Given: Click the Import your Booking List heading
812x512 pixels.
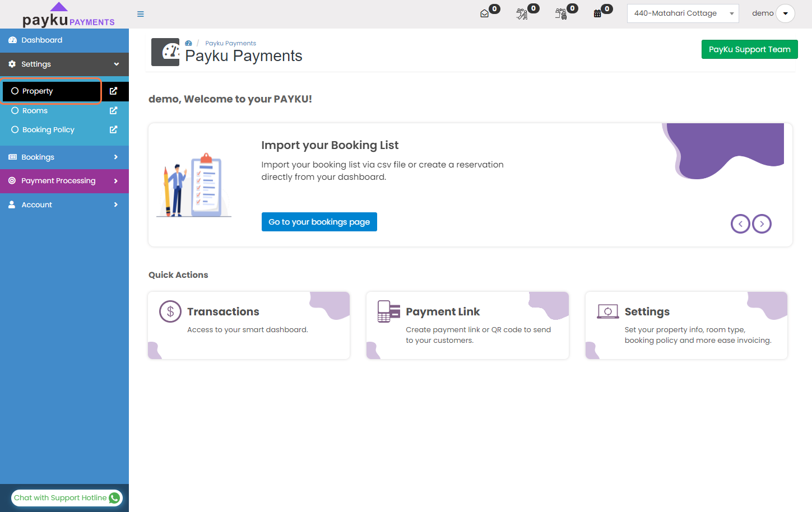Looking at the screenshot, I should pos(330,145).
